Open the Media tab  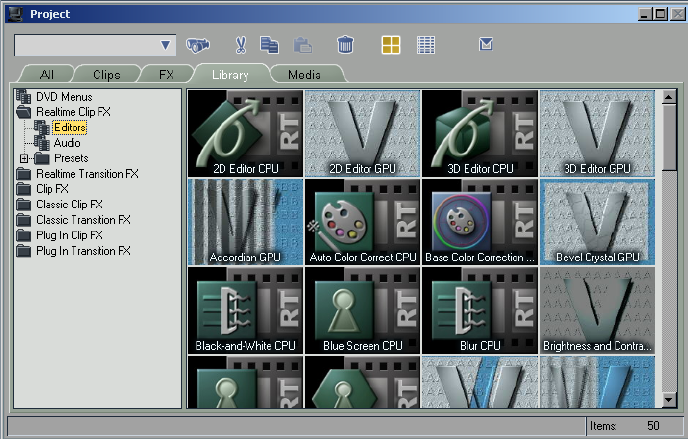(304, 75)
